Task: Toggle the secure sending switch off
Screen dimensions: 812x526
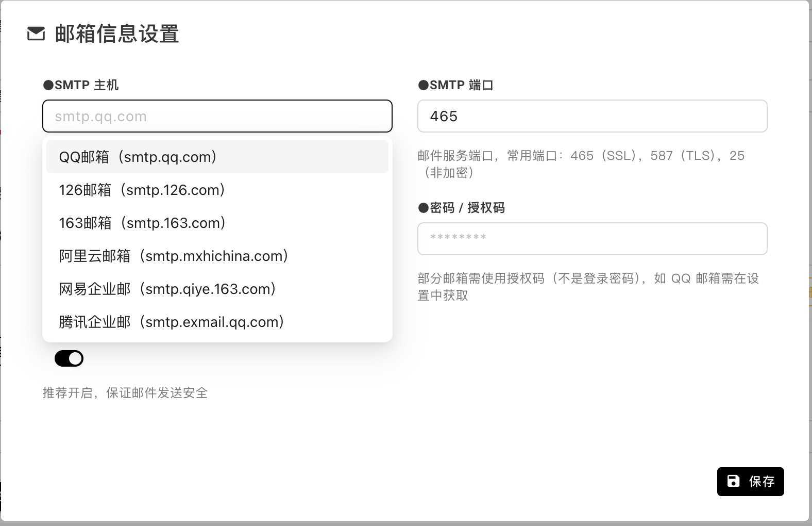Action: point(69,358)
